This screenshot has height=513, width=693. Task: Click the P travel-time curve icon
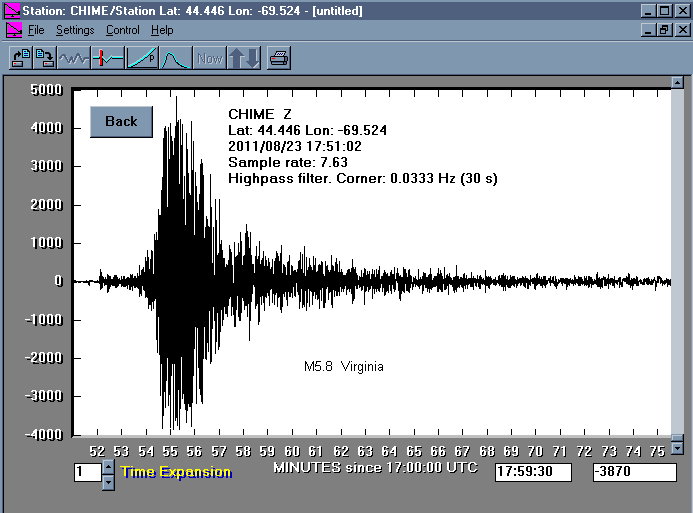pos(143,58)
